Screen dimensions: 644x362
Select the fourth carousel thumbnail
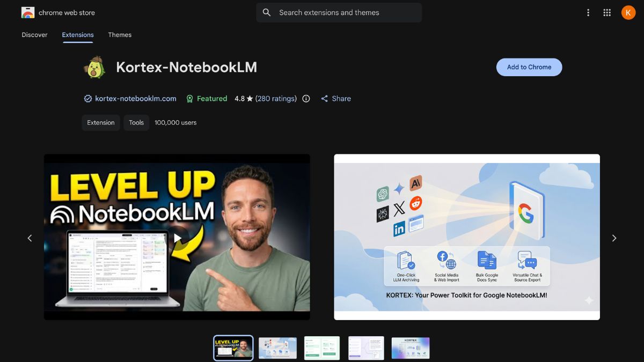pyautogui.click(x=366, y=348)
